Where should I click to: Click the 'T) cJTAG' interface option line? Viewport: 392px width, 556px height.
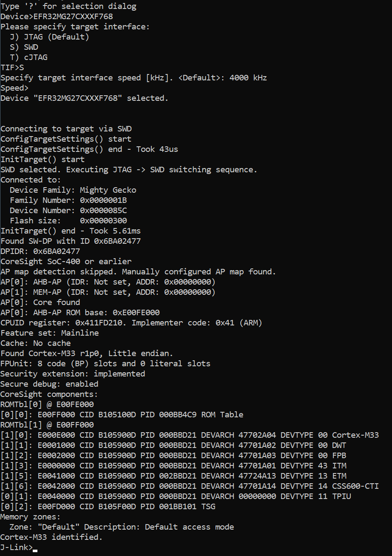(28, 57)
